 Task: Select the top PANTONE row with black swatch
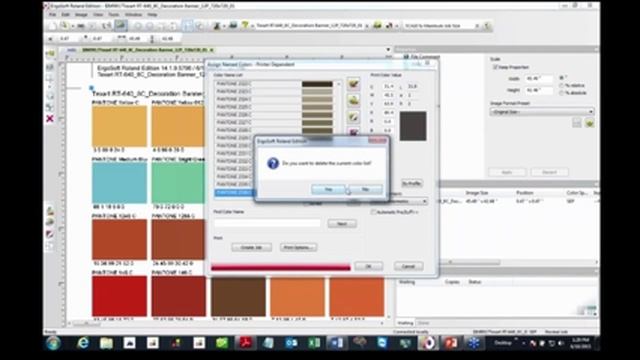[x=274, y=84]
